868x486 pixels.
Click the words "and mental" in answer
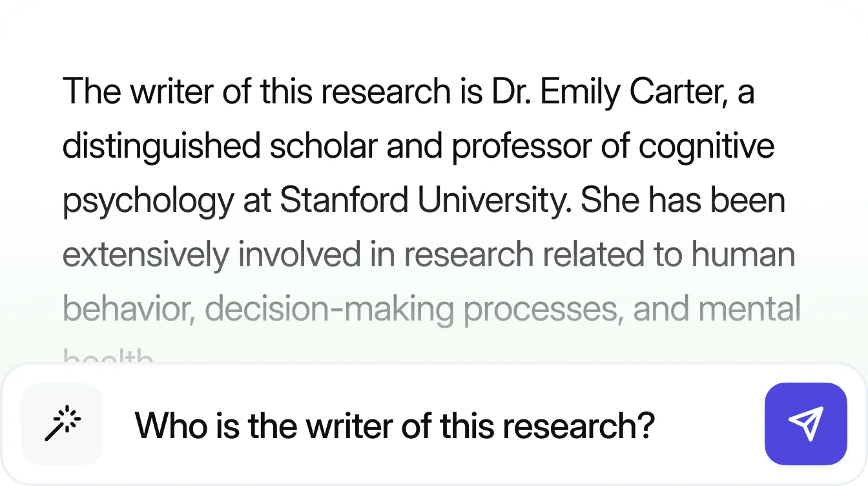coord(717,309)
